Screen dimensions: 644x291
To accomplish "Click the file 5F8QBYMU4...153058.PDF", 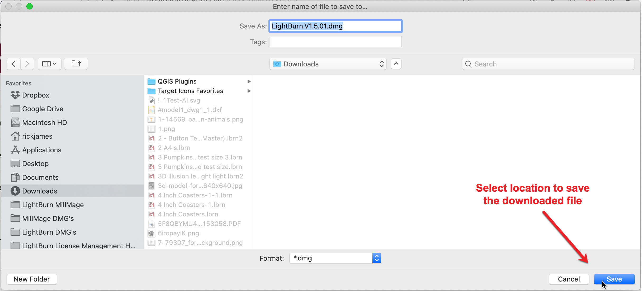I will pyautogui.click(x=198, y=224).
